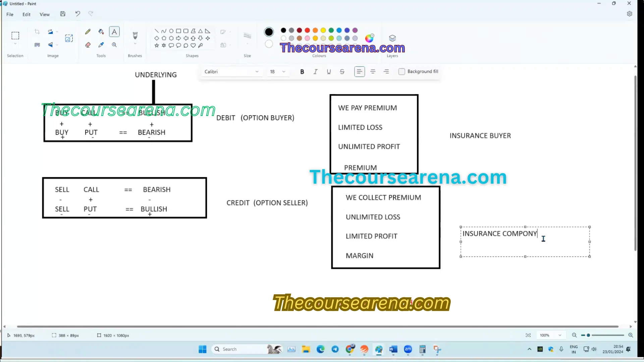Click the Undo icon

pyautogui.click(x=78, y=14)
